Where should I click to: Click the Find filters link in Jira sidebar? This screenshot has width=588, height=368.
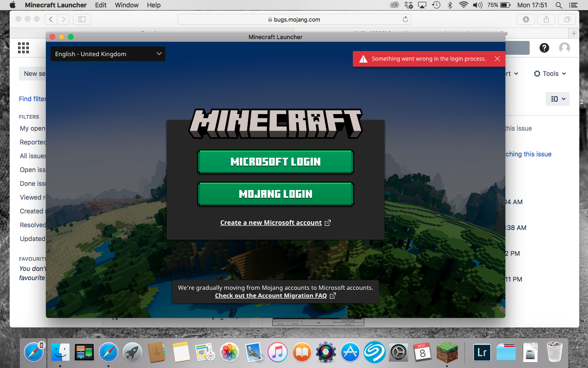click(32, 99)
